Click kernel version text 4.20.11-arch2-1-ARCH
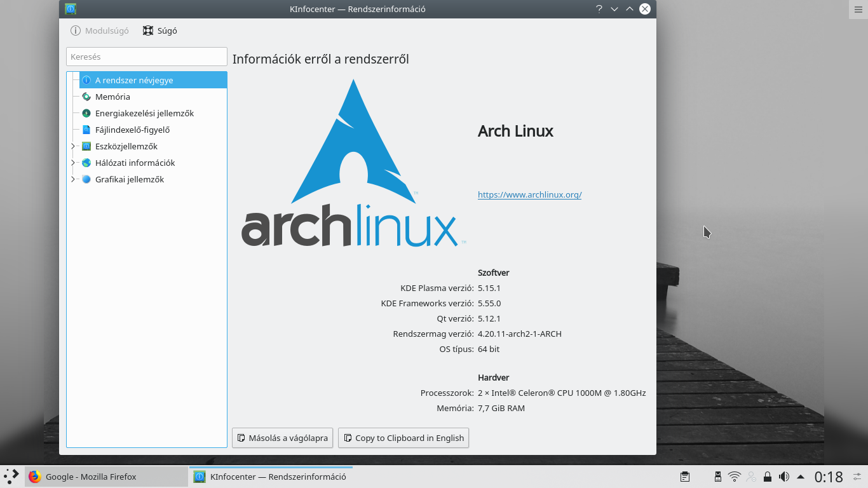 click(520, 334)
